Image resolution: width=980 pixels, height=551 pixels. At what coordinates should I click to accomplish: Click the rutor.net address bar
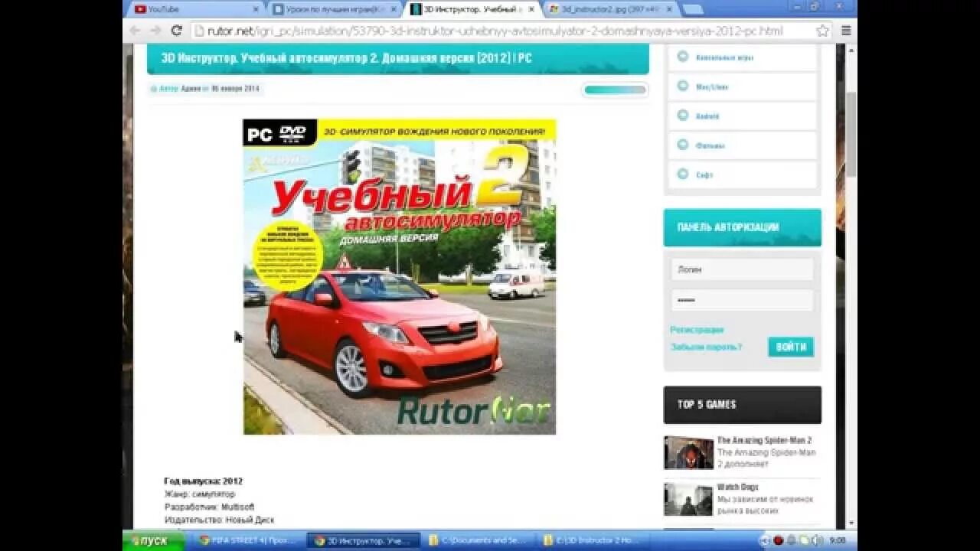(511, 31)
